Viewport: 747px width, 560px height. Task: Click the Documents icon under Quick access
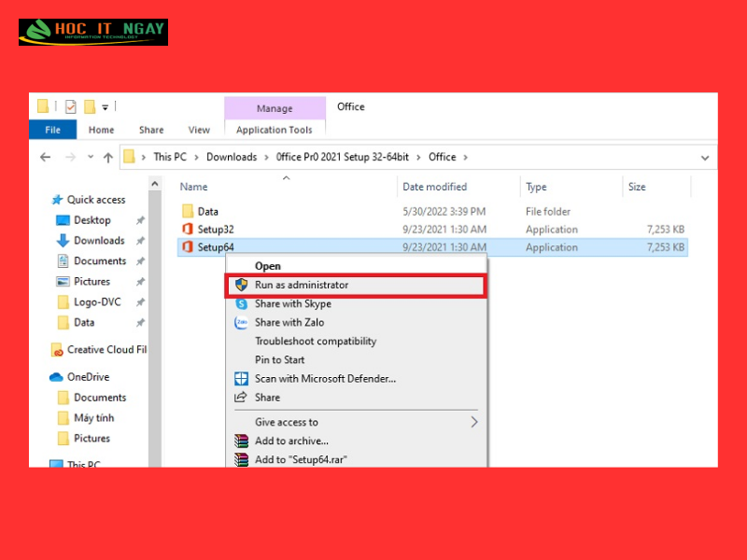[x=63, y=261]
